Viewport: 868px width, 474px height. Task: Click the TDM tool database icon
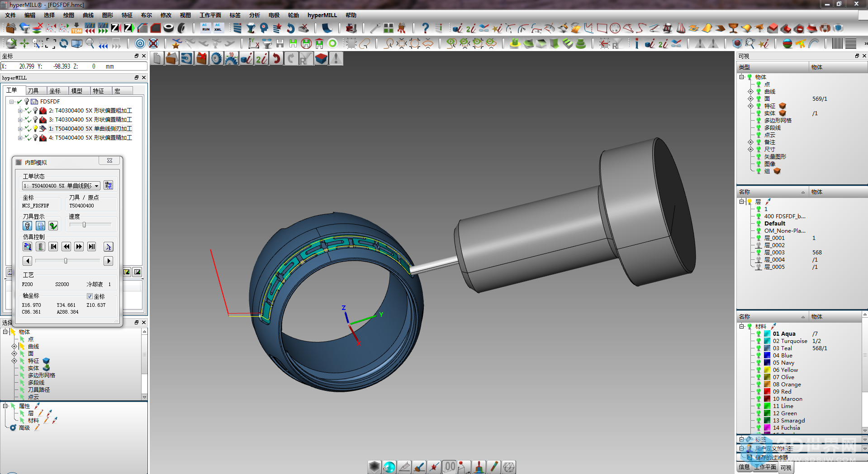click(76, 28)
